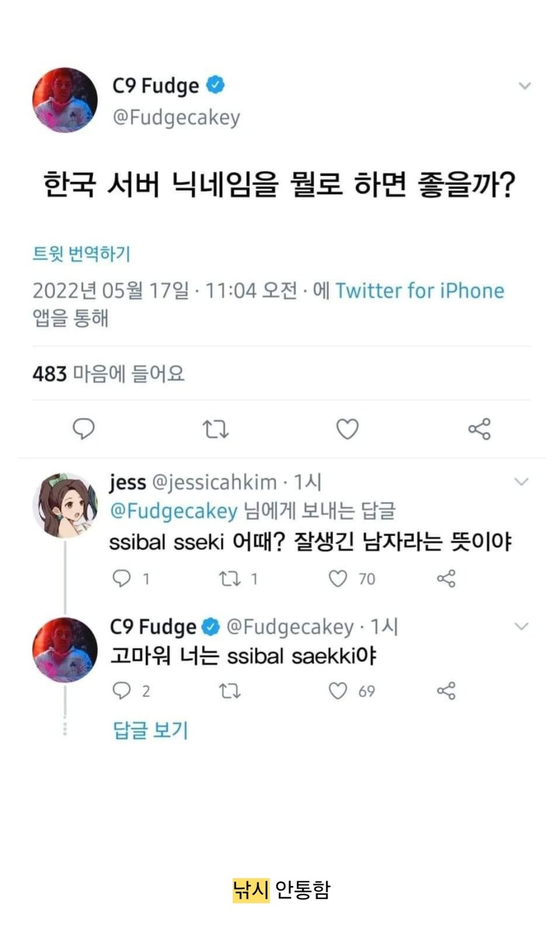Like jess's reply
Image resolution: width=560 pixels, height=934 pixels.
click(x=337, y=579)
